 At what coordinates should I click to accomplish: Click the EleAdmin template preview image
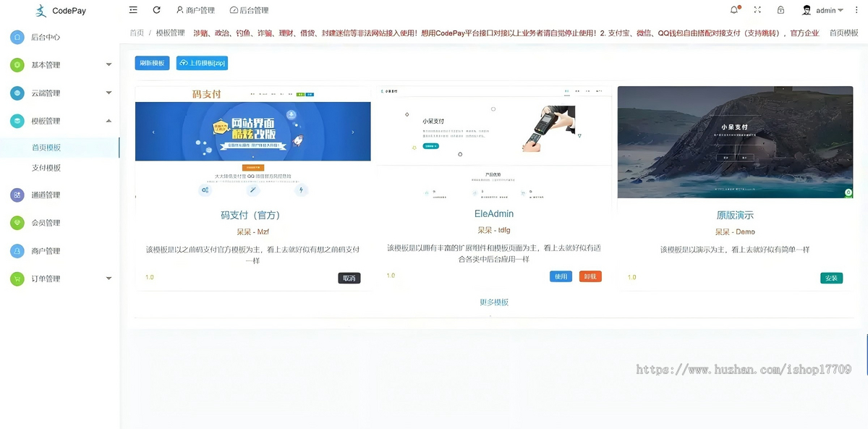click(494, 143)
